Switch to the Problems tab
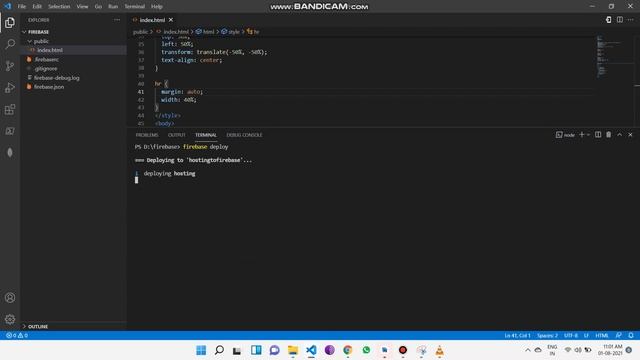The image size is (640, 360). click(x=147, y=135)
